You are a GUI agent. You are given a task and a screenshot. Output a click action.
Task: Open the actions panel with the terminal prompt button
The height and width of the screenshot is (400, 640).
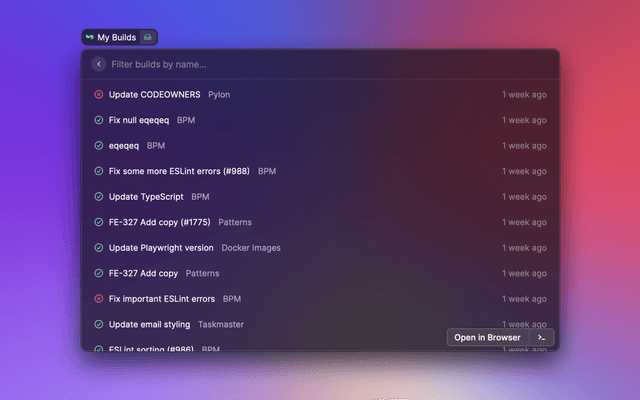[541, 337]
